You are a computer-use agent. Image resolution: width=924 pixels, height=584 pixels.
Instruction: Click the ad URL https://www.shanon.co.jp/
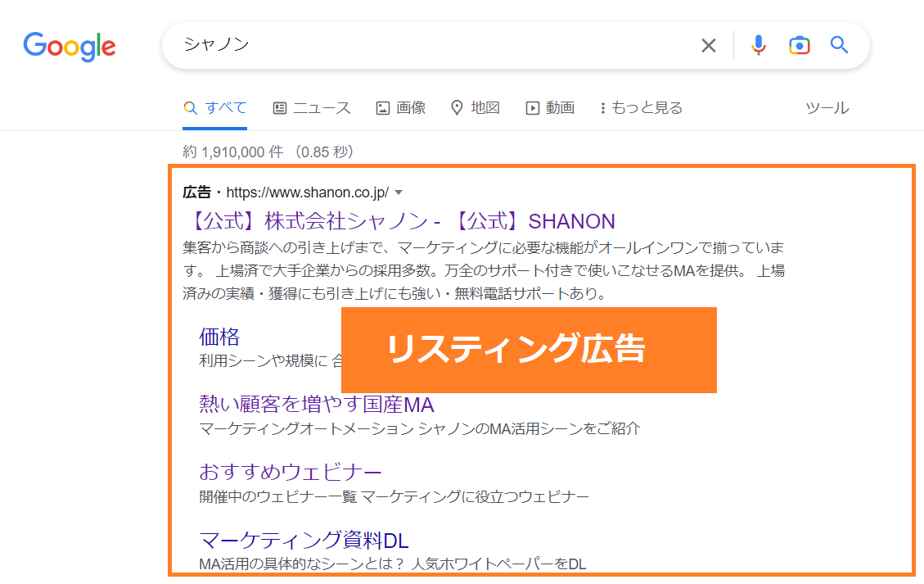tap(307, 192)
